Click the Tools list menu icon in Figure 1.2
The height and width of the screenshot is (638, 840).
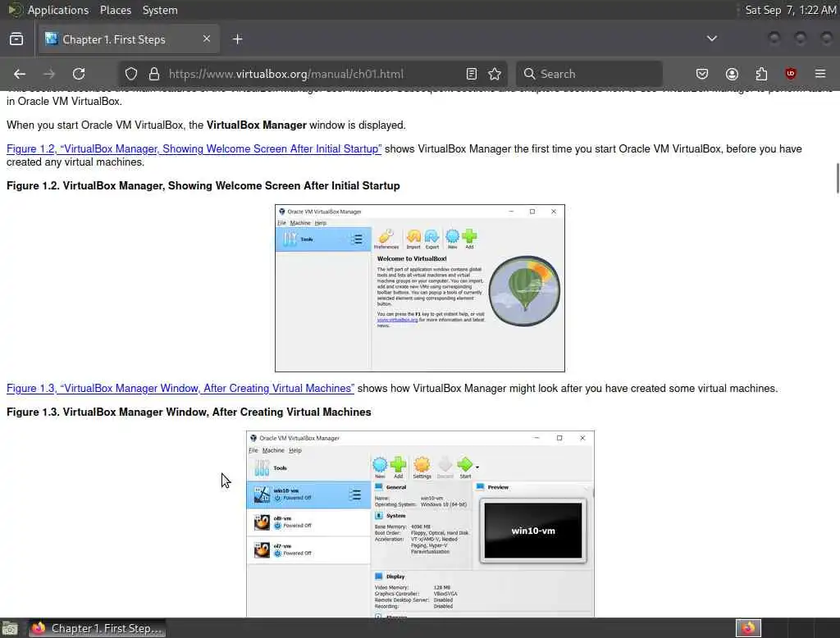coord(357,239)
